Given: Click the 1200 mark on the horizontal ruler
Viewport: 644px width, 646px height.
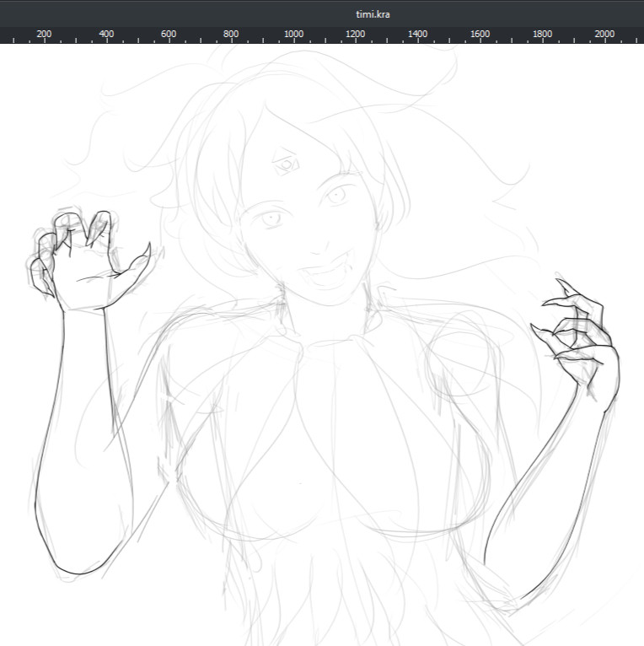Looking at the screenshot, I should point(356,34).
